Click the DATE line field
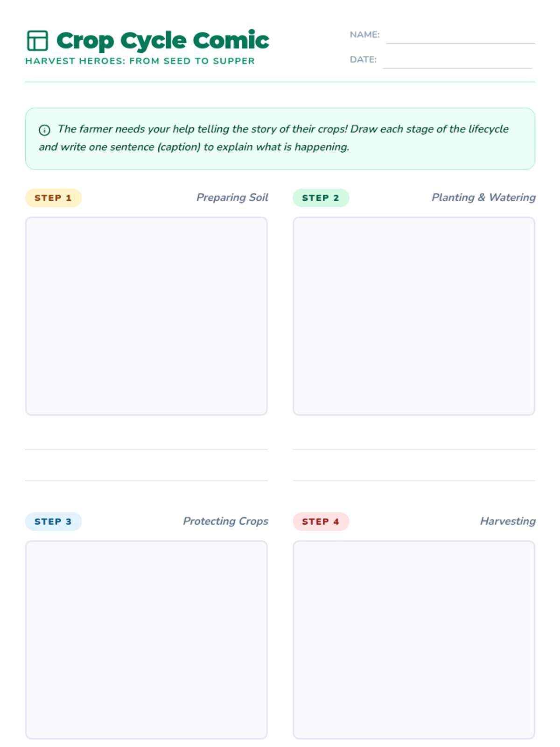Screen dimensions: 560x747 [457, 60]
